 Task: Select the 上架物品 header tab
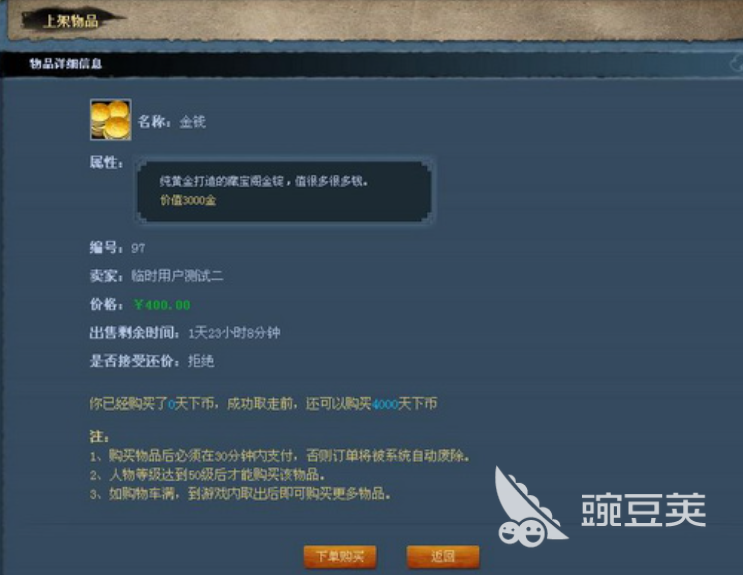pos(71,21)
